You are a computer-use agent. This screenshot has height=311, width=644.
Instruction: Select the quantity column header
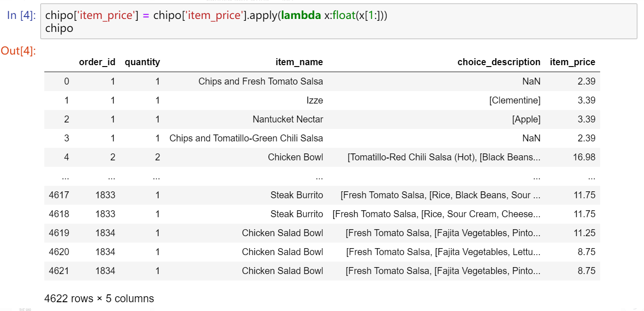(x=142, y=62)
